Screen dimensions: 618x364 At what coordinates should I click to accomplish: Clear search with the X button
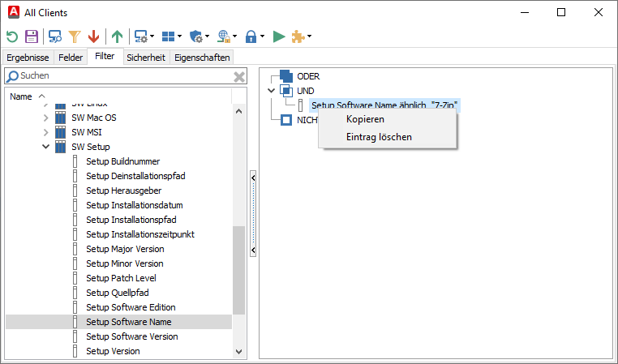[x=239, y=76]
